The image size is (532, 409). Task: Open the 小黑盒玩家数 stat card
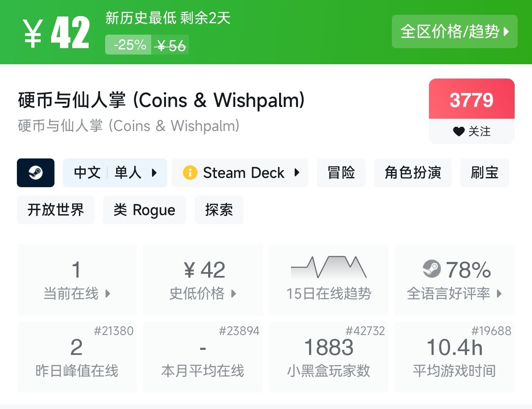point(328,357)
